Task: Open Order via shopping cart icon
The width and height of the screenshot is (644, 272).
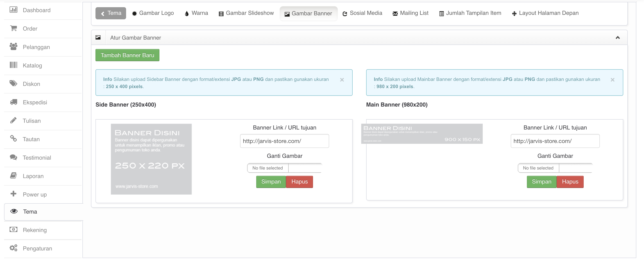Action: [13, 29]
